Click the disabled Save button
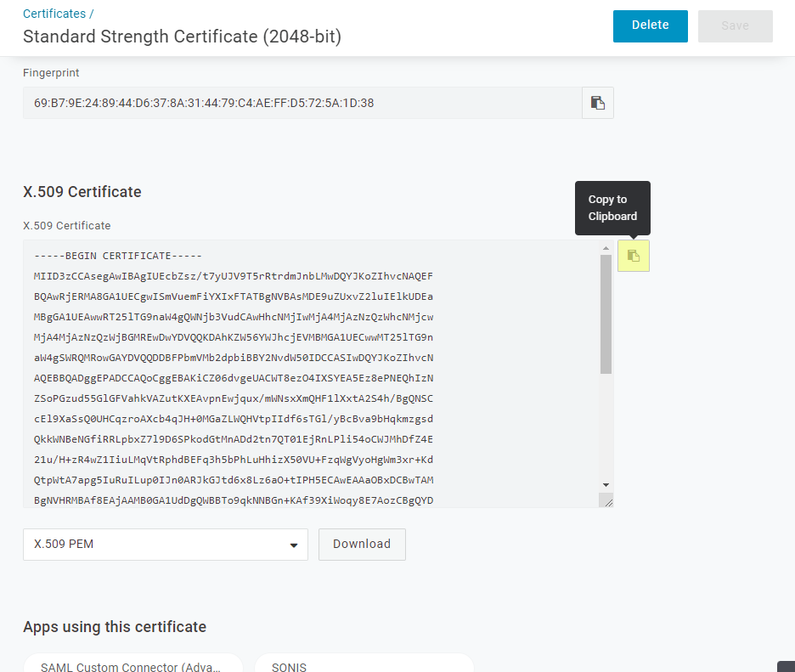This screenshot has width=795, height=672. [735, 25]
